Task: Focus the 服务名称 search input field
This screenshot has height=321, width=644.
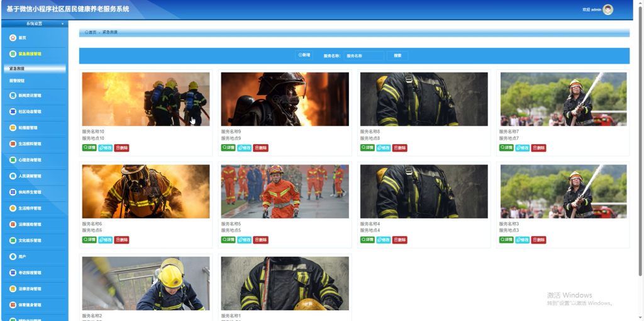Action: [x=364, y=55]
